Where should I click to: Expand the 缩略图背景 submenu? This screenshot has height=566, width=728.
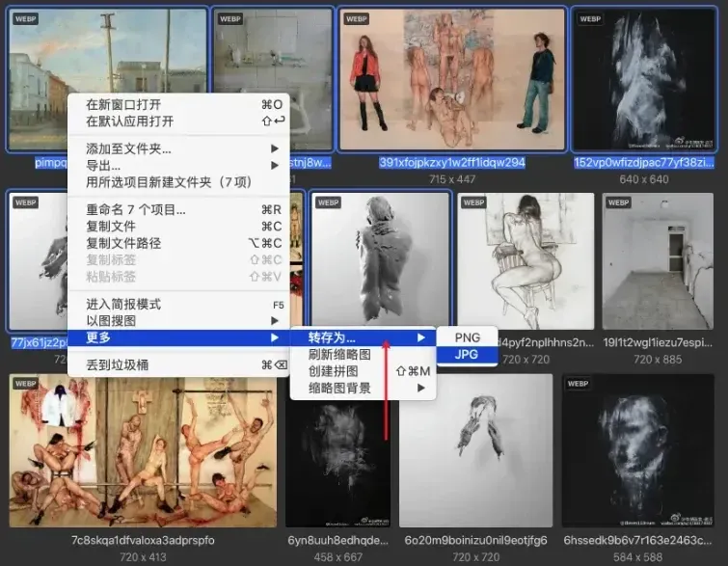pyautogui.click(x=363, y=389)
